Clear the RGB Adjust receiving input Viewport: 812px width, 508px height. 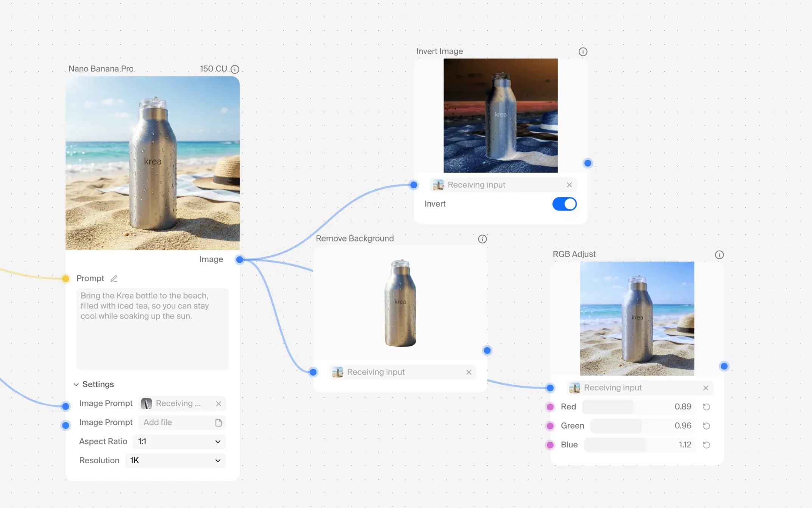pyautogui.click(x=706, y=388)
